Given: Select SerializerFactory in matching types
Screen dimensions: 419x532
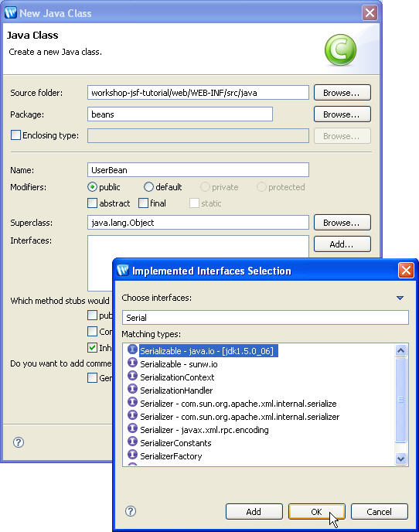Looking at the screenshot, I should point(171,456).
